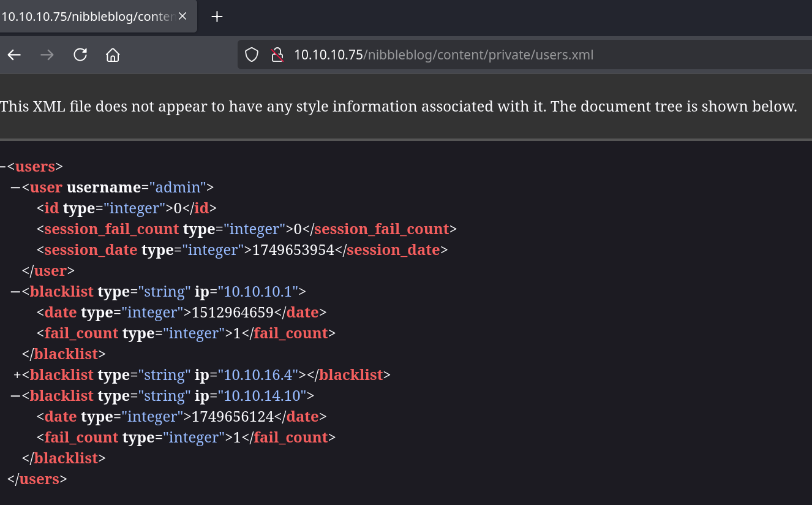This screenshot has height=505, width=812.
Task: Show the insecure connection padlock info
Action: (x=277, y=55)
